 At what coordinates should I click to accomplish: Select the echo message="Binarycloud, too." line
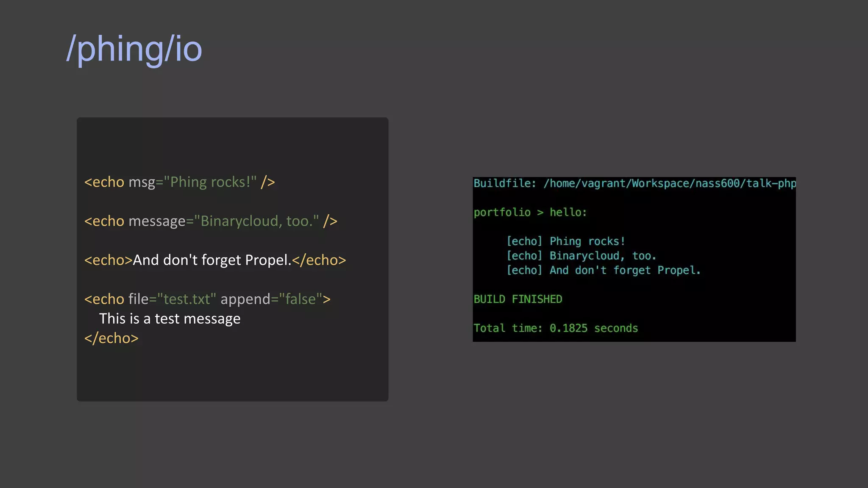(211, 221)
